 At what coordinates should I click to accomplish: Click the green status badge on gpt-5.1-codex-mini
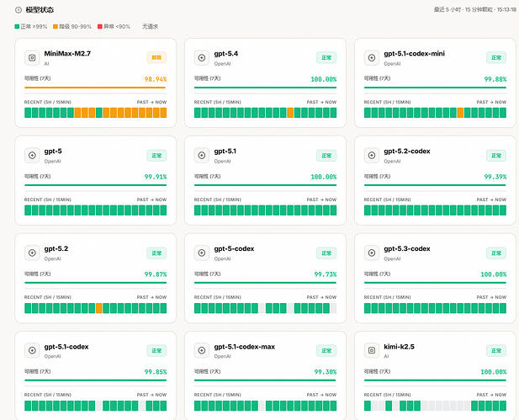[x=496, y=57]
